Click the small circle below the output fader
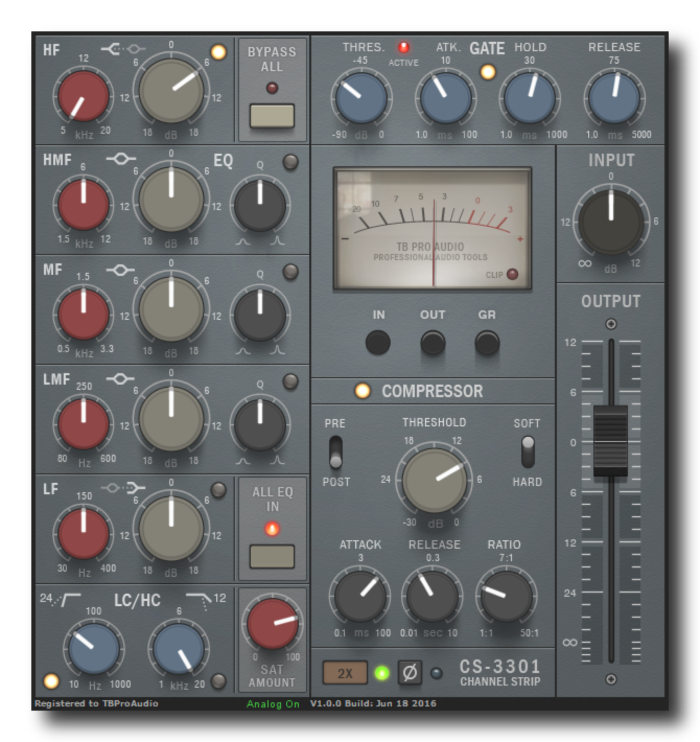The height and width of the screenshot is (742, 700). [611, 679]
